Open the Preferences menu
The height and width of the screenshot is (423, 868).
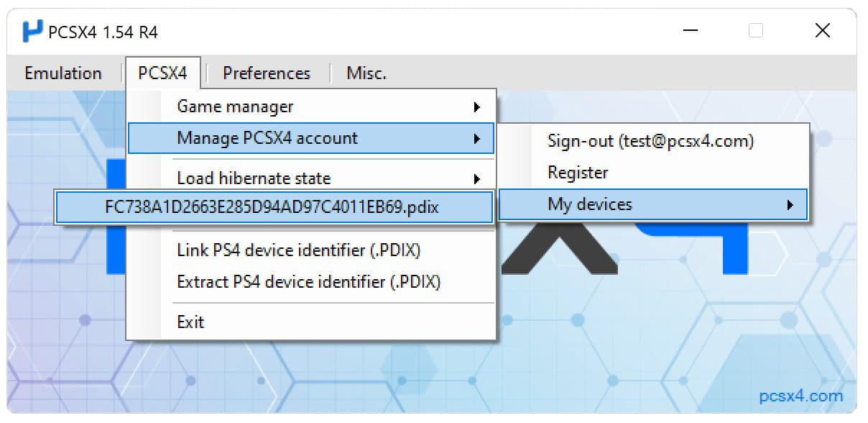(266, 73)
